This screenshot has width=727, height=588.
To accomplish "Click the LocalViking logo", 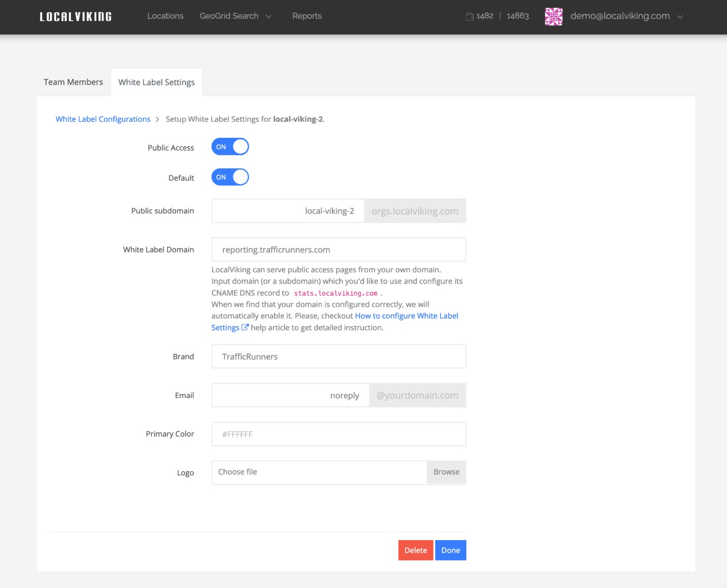I will (x=75, y=16).
